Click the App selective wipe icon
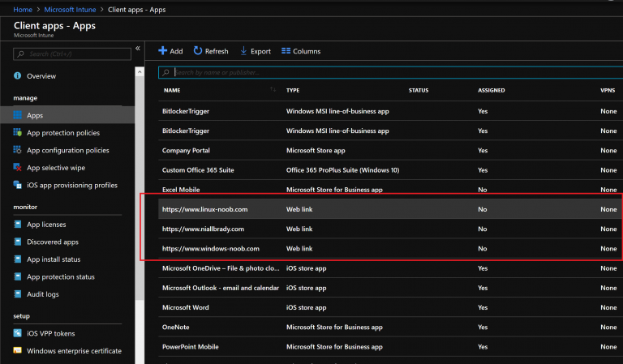The image size is (623, 364). 17,167
